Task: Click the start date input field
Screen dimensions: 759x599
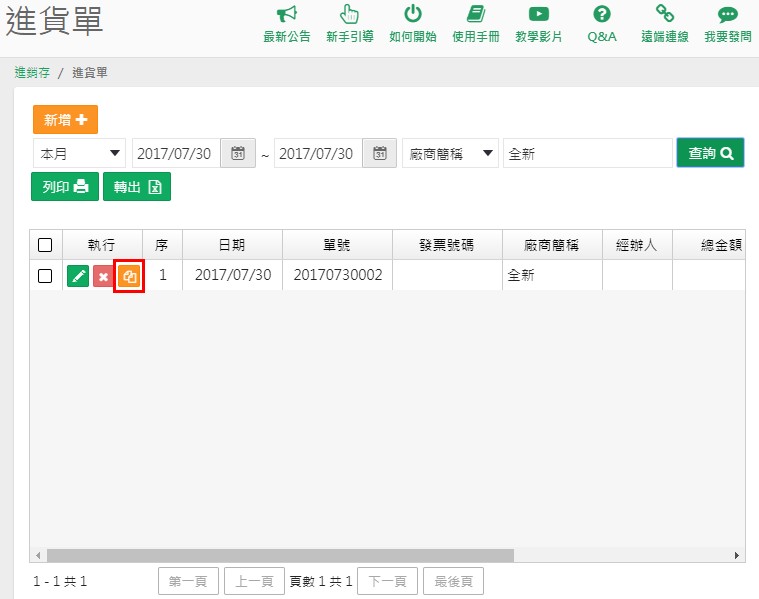Action: coord(176,153)
